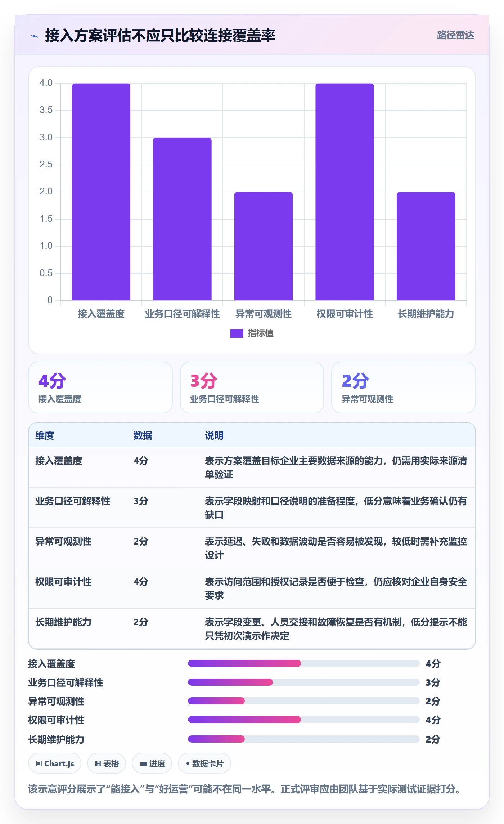Click the 2.0 y-axis tick label
Screen dimensions: 504x824
point(46,192)
